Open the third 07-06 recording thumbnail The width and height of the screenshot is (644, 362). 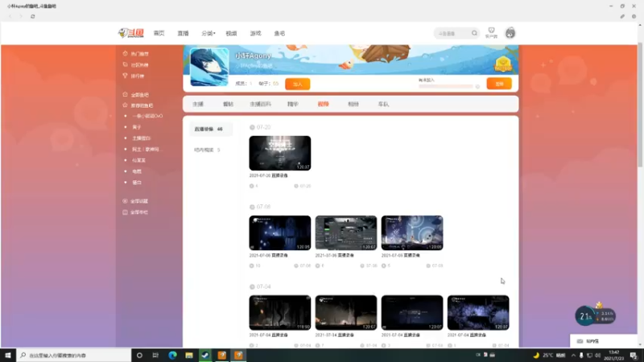(x=412, y=232)
